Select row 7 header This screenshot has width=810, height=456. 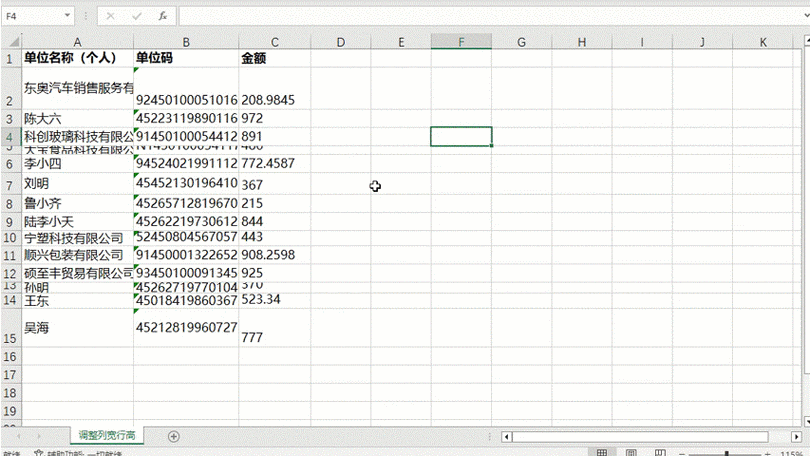pyautogui.click(x=10, y=184)
